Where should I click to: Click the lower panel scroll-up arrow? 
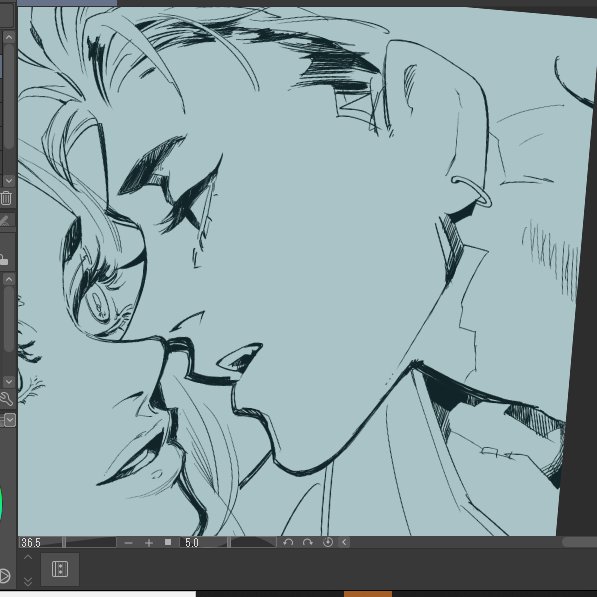(x=9, y=279)
